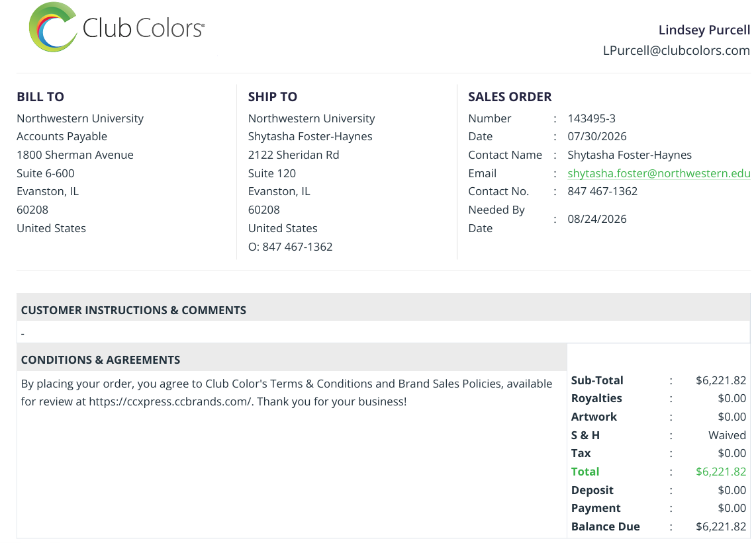Select the needed by date 08/24/2026
The image size is (756, 543).
coord(597,219)
